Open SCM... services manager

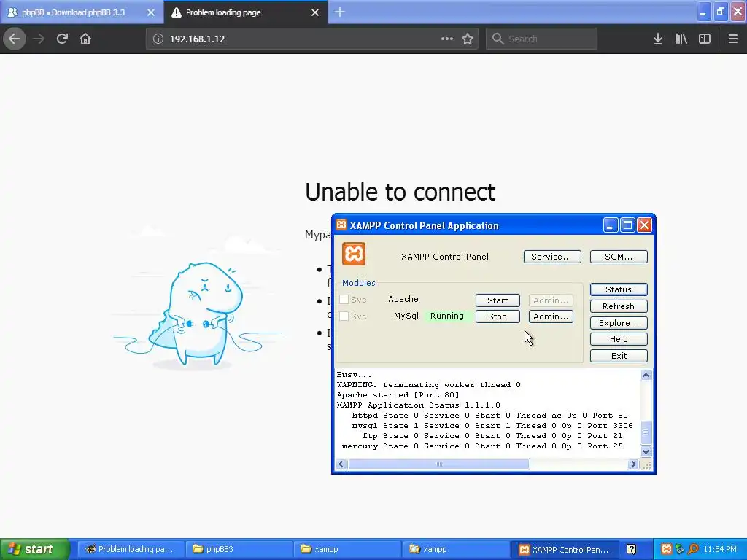point(619,257)
